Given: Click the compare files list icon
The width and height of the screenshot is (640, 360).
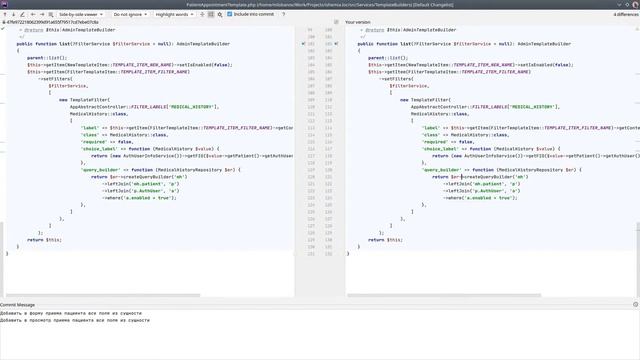Looking at the screenshot, I should tap(51, 14).
